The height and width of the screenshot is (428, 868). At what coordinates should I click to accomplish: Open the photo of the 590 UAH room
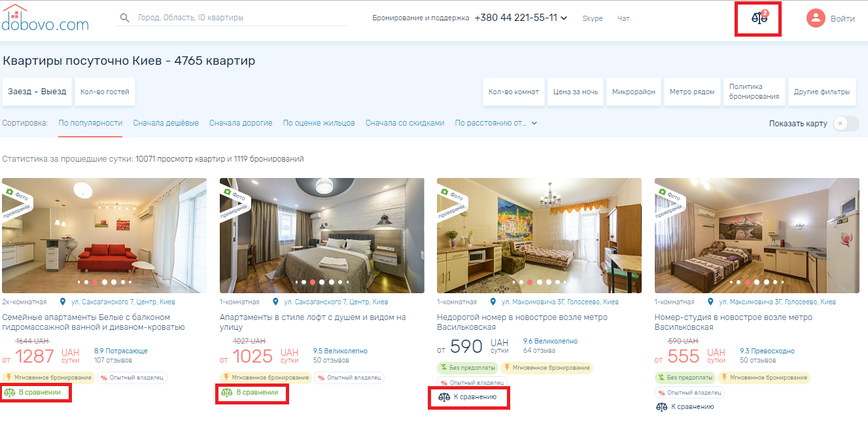coord(539,236)
